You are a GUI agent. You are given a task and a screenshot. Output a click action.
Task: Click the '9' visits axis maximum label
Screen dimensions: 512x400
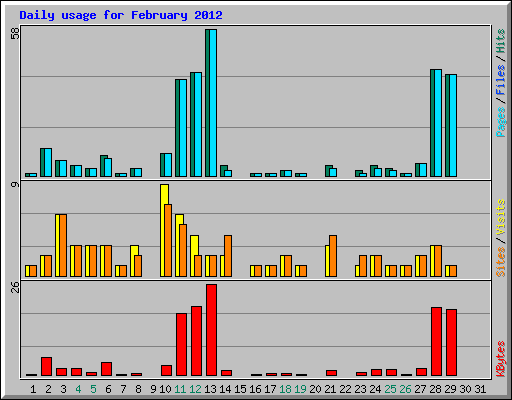pos(15,184)
